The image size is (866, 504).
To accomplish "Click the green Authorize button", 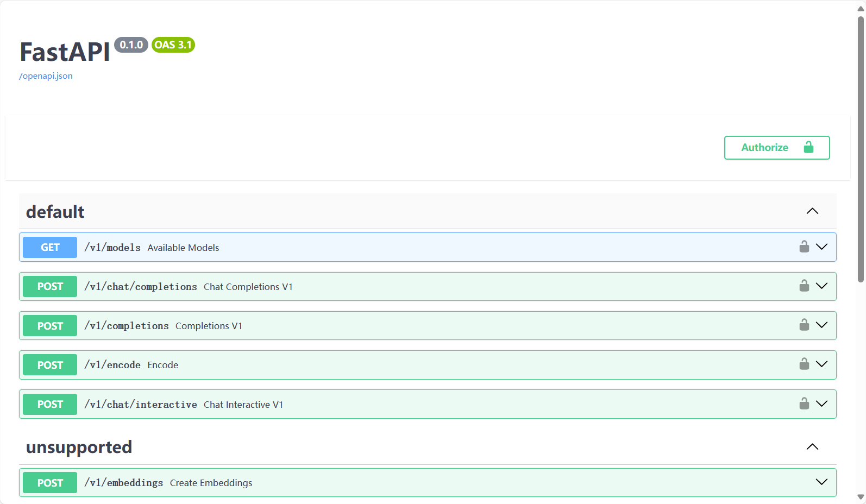I will [x=776, y=148].
